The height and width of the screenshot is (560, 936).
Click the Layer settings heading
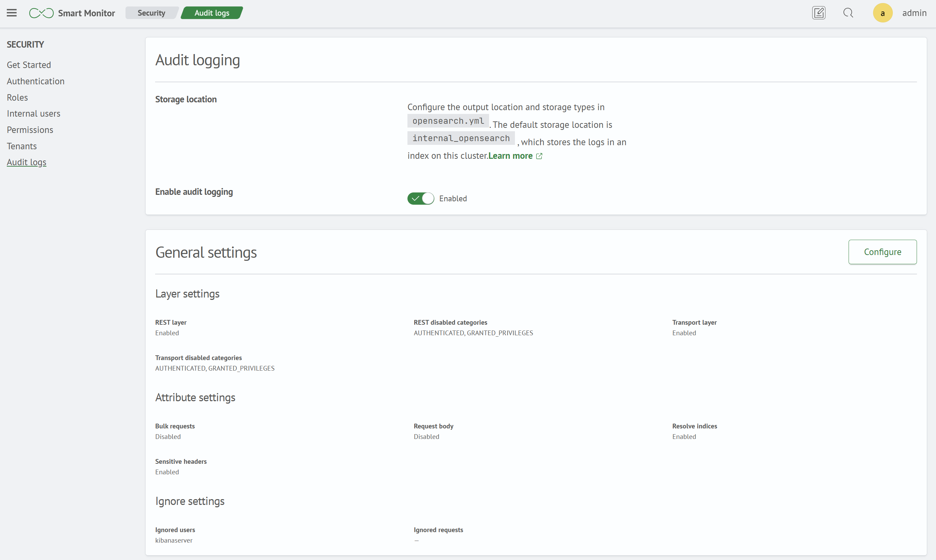(x=187, y=294)
